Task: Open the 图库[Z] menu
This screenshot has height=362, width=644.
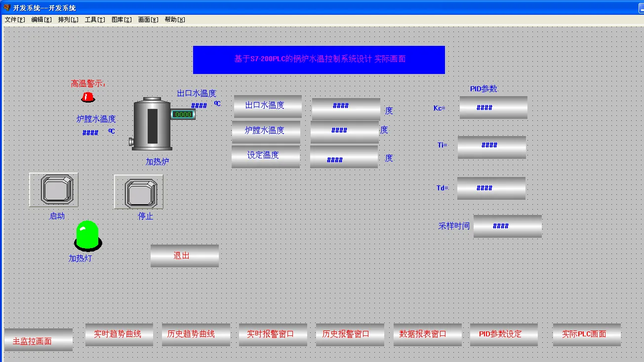Action: point(121,20)
